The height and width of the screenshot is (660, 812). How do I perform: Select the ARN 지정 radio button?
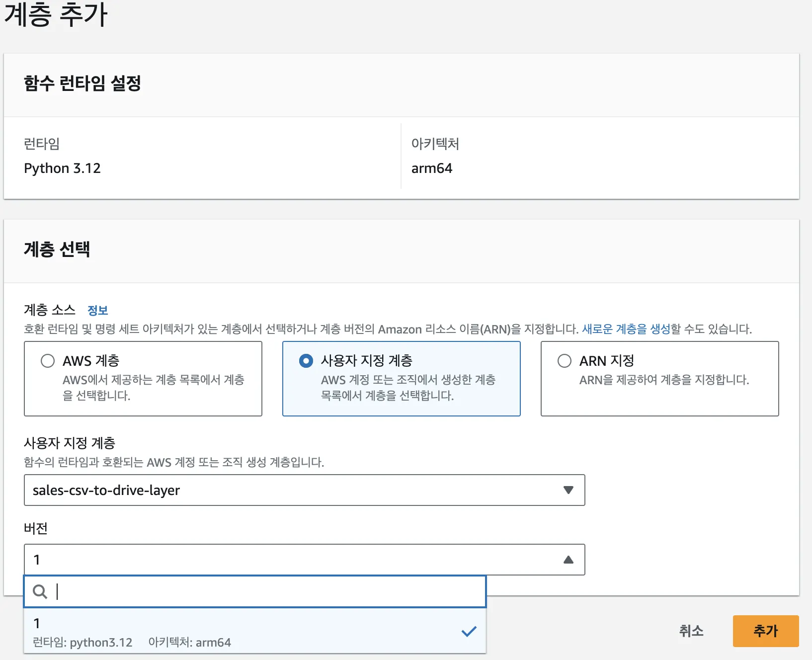pos(565,361)
